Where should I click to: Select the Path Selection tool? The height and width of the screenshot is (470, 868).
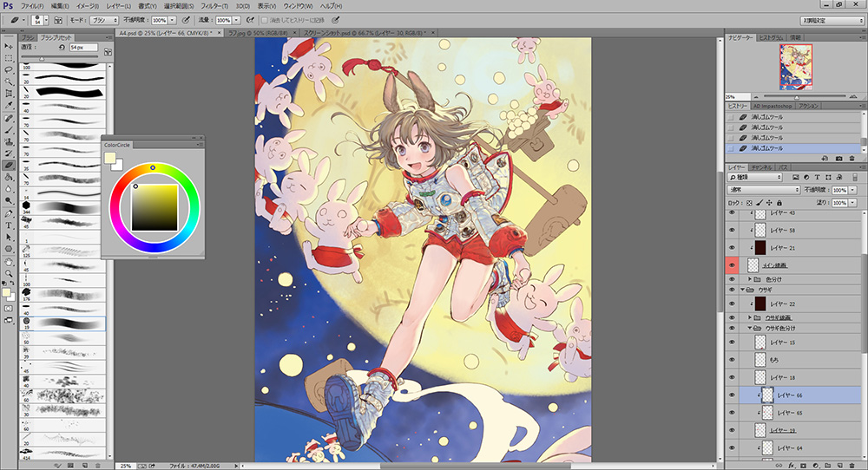click(x=9, y=237)
